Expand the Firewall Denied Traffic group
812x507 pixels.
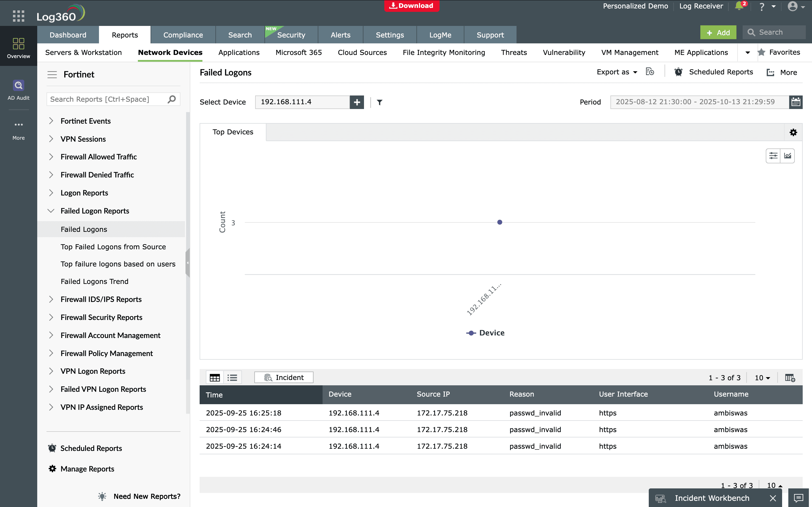pos(51,175)
